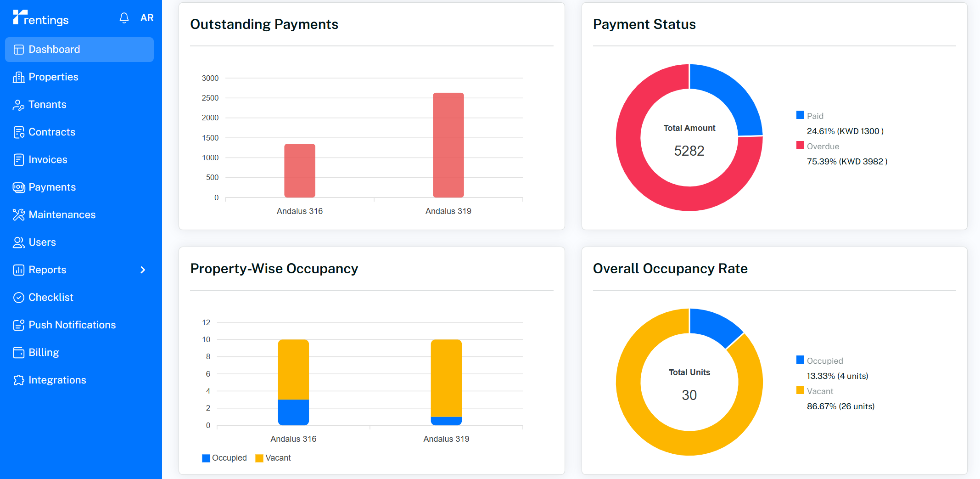The image size is (980, 479).
Task: Click the Payments money icon
Action: pyautogui.click(x=19, y=187)
